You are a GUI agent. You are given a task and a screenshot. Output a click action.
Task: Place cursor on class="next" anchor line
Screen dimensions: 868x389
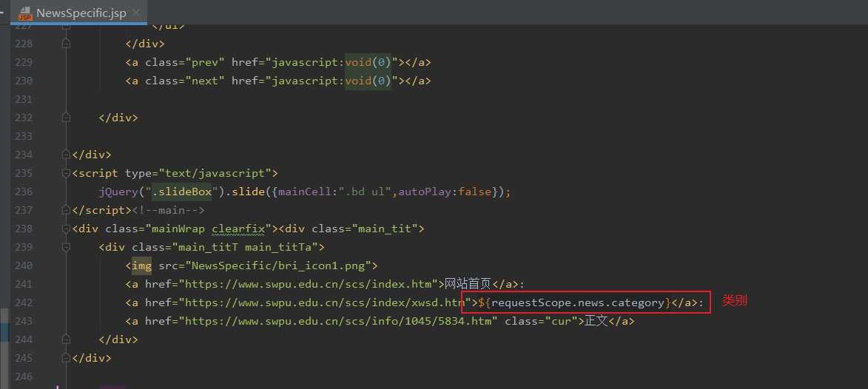278,81
